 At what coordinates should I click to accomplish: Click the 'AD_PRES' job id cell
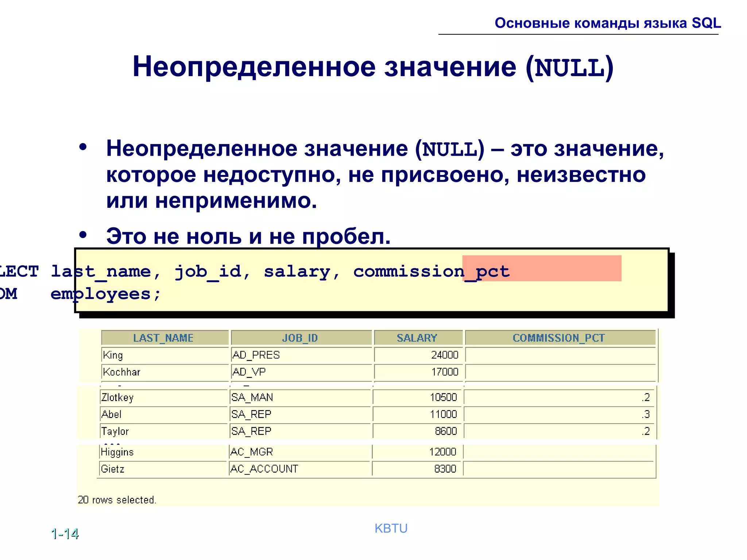click(301, 355)
